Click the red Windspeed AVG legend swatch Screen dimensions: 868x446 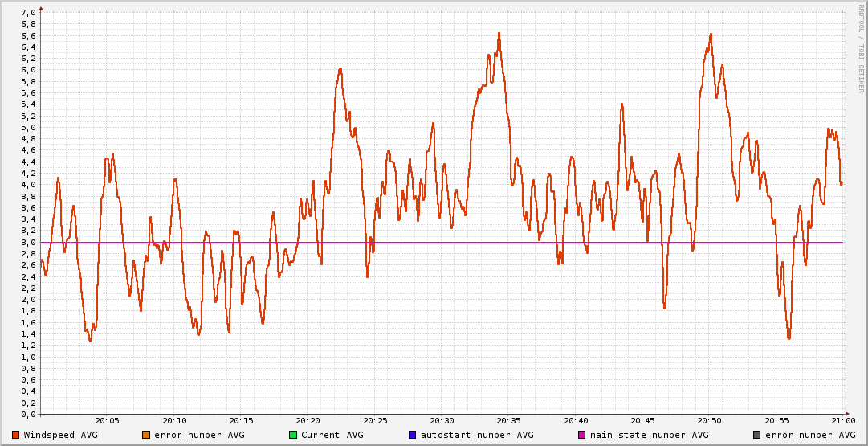pos(15,435)
